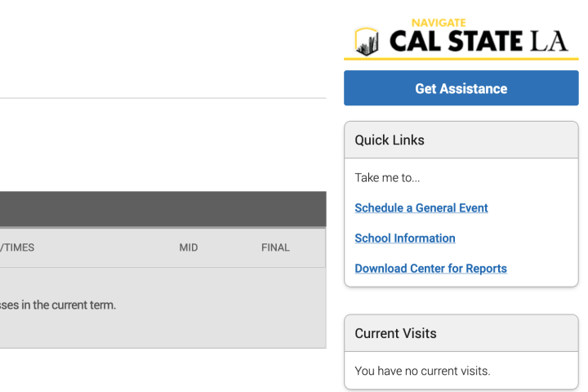
Task: Click the TIMES column header
Action: 18,247
